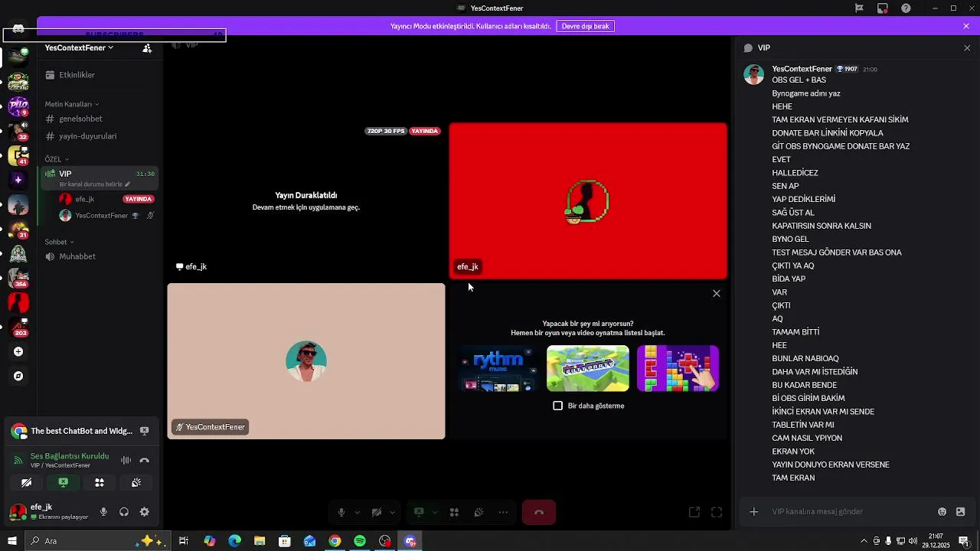Viewport: 980px width, 551px height.
Task: Click the VIP channel message field
Action: (x=850, y=511)
